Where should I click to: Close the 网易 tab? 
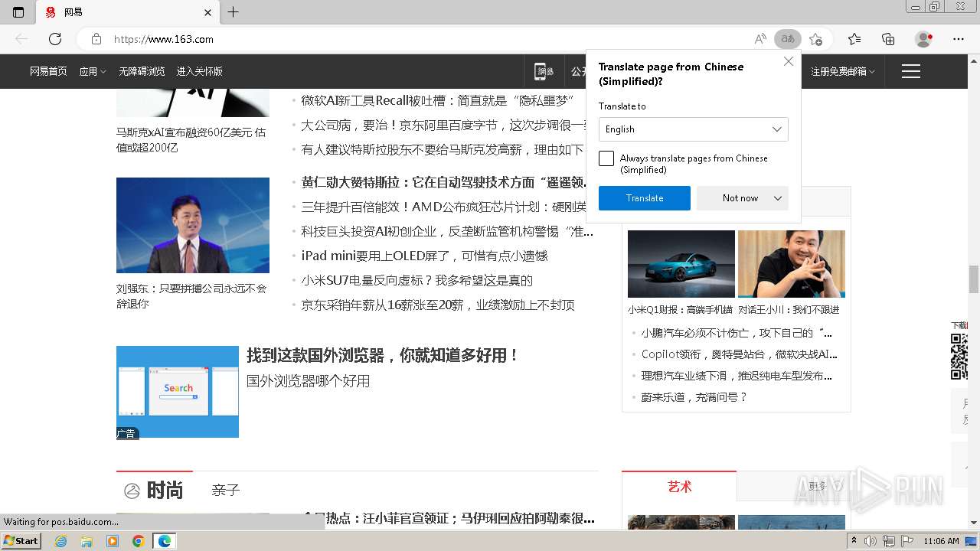[x=207, y=12]
